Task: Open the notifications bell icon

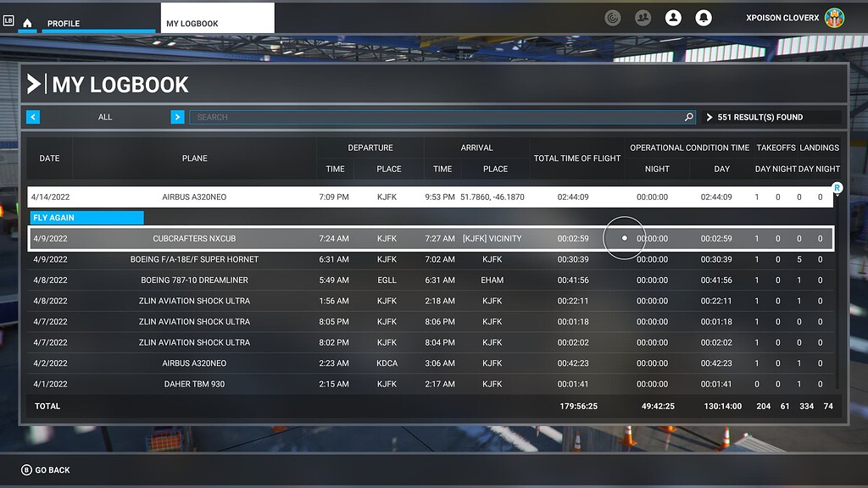Action: [704, 17]
